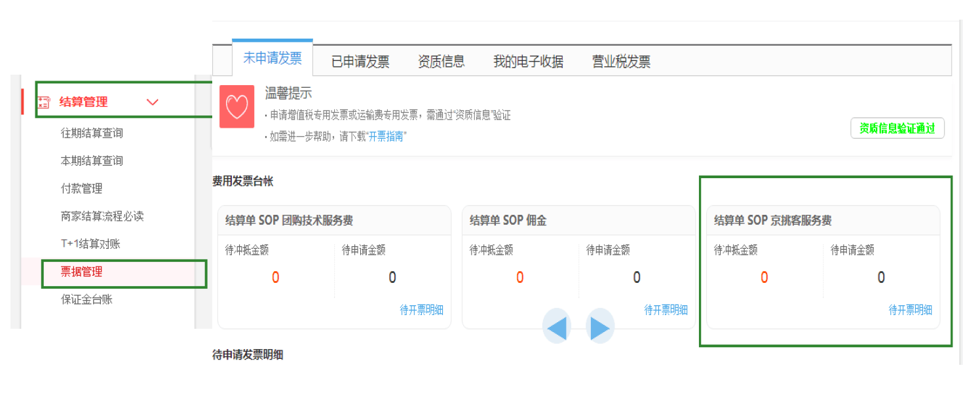Click the 结算管理 ledger icon in sidebar
980x410 pixels.
(44, 102)
